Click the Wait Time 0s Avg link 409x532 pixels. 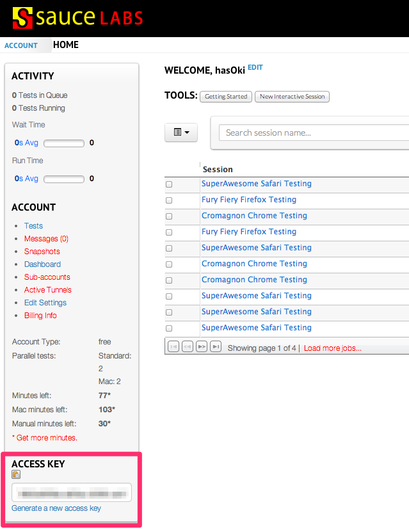26,143
